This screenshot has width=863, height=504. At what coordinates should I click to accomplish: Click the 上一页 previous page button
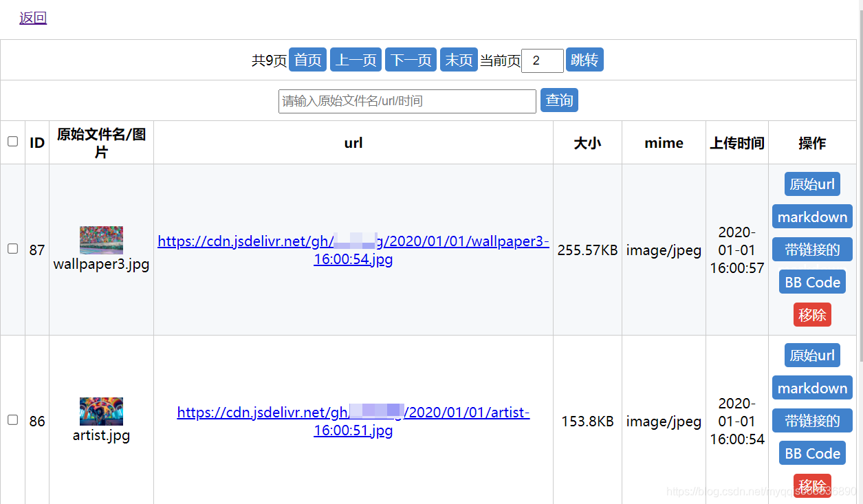pyautogui.click(x=356, y=60)
